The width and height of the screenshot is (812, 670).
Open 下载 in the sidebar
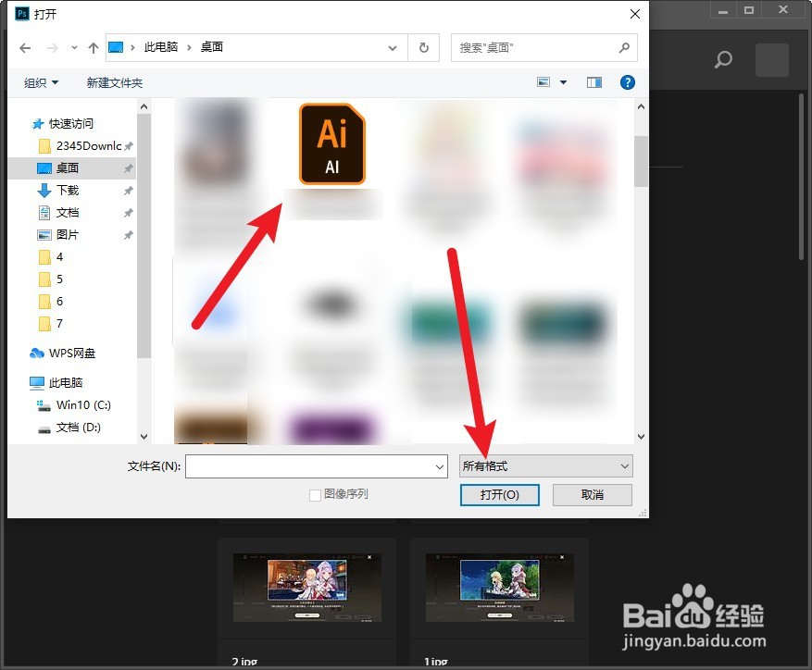coord(68,191)
